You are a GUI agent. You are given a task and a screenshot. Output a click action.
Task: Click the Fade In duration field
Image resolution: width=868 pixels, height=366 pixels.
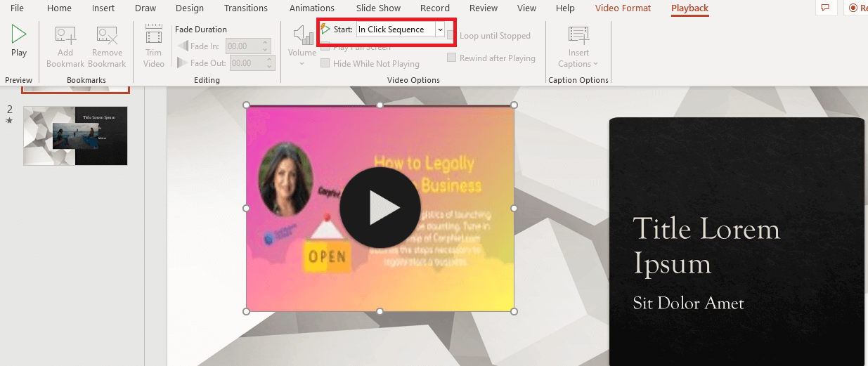click(243, 46)
